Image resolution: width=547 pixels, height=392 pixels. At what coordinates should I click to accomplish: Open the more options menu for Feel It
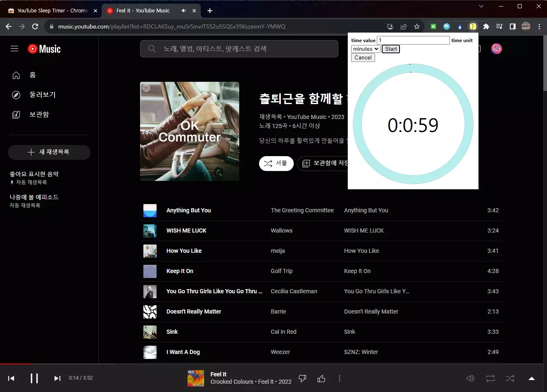[x=339, y=378]
